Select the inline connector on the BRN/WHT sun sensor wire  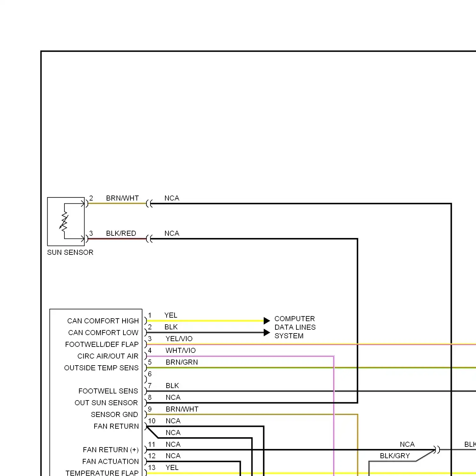(x=149, y=204)
